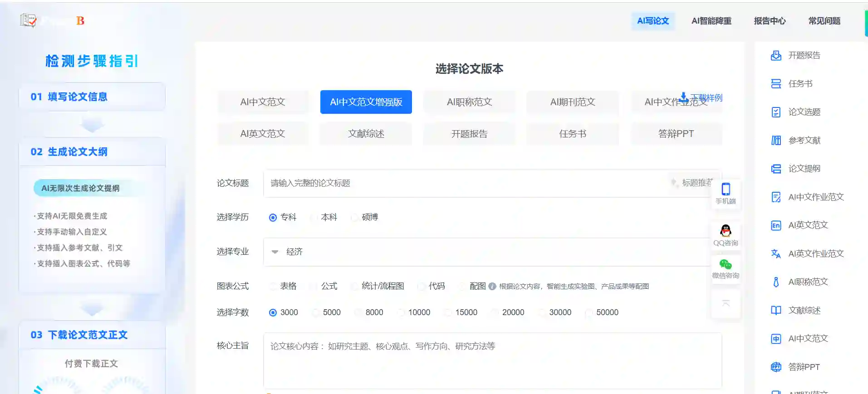The height and width of the screenshot is (394, 868).
Task: Select 20000 word count
Action: click(495, 312)
